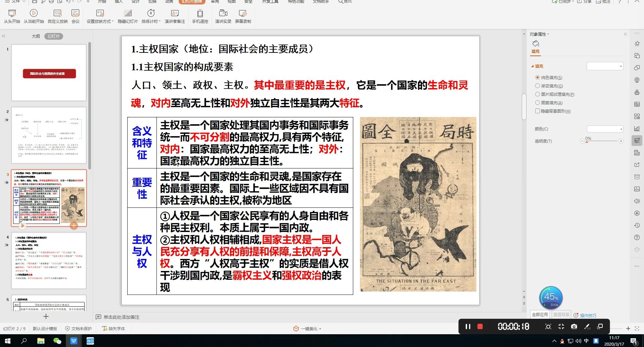Click the 缺失字体 missing fonts indicator
This screenshot has width=644, height=347.
pos(113,329)
